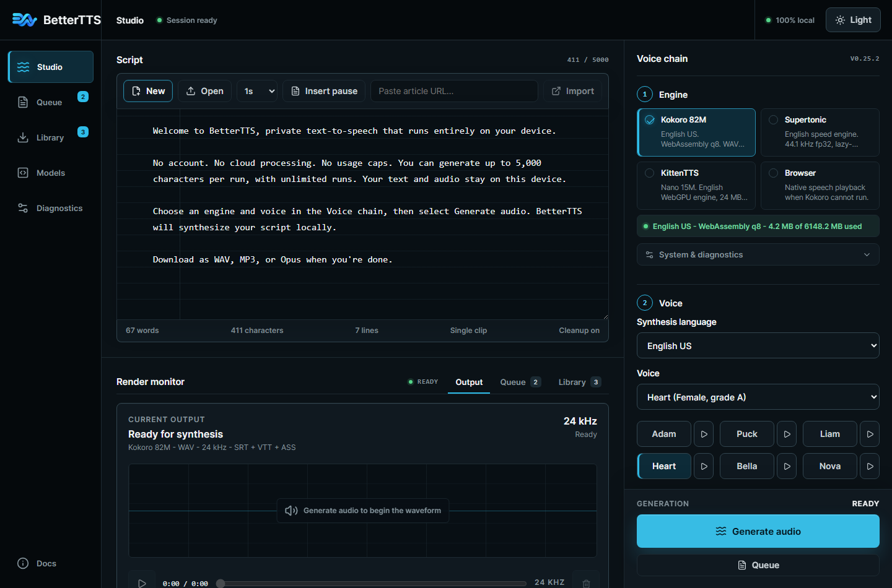This screenshot has height=588, width=892.
Task: Switch to the Output tab
Action: 469,382
